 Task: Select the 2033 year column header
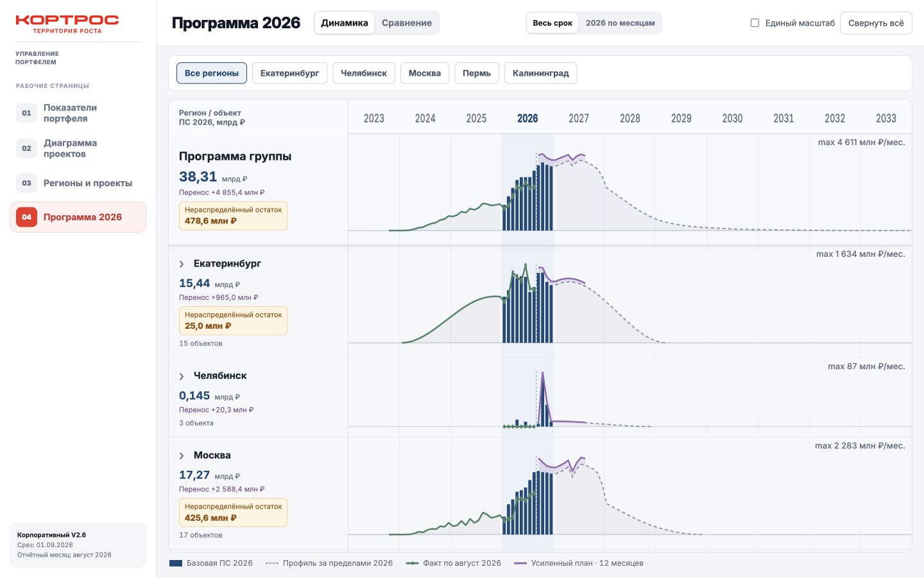886,118
